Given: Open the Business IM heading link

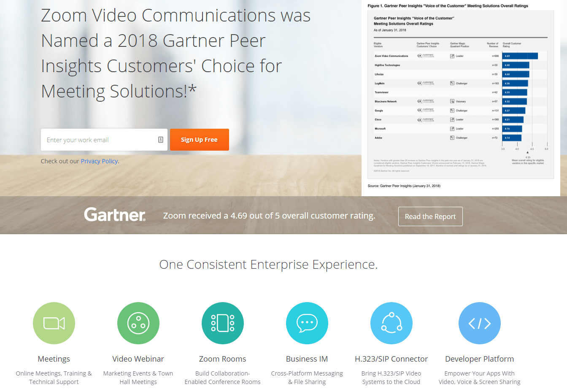Looking at the screenshot, I should coord(307,359).
